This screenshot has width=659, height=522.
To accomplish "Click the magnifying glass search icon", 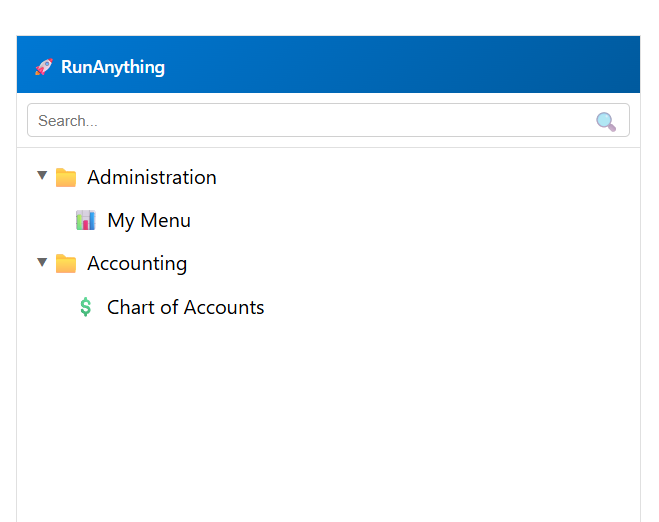I will coord(606,121).
